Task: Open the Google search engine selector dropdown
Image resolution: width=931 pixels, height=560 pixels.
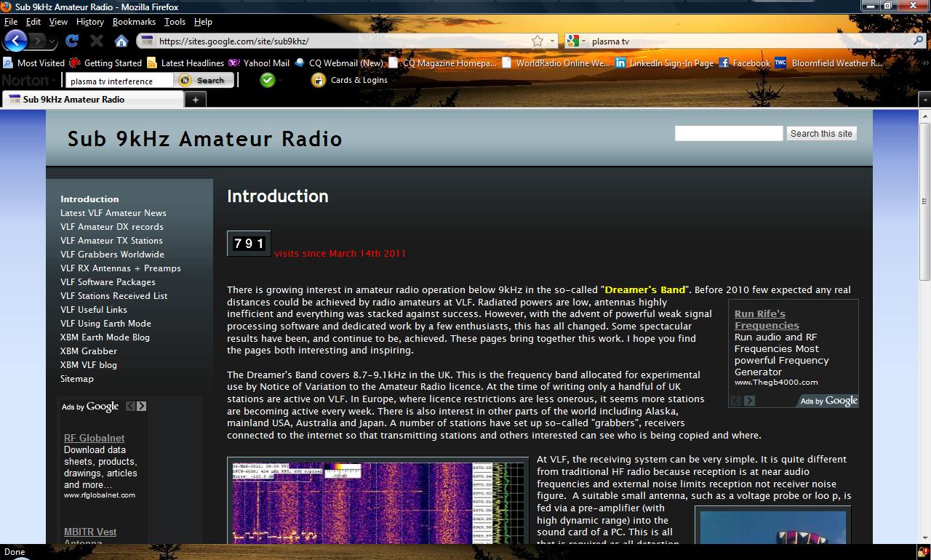Action: pyautogui.click(x=575, y=41)
